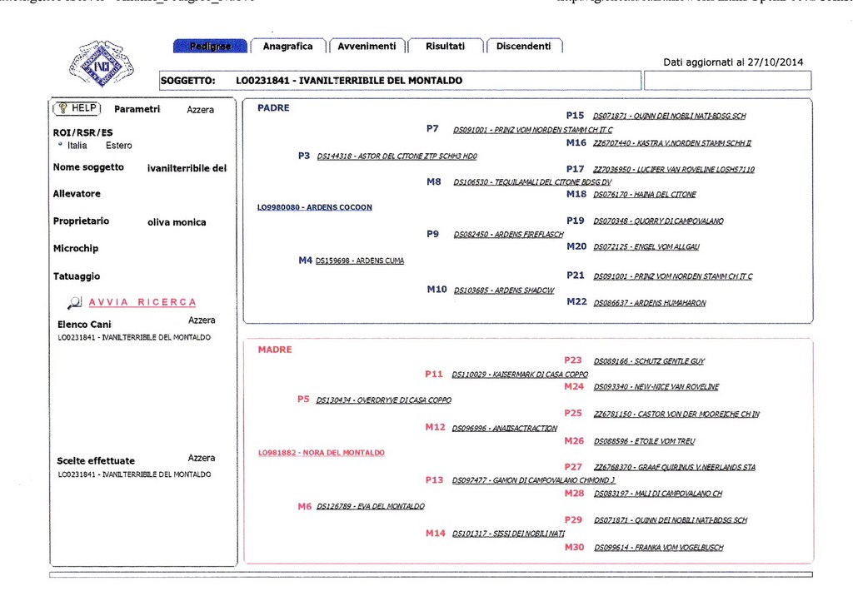
Task: Open P25 CASTOR VON DER MOOREICHE link
Action: point(676,415)
